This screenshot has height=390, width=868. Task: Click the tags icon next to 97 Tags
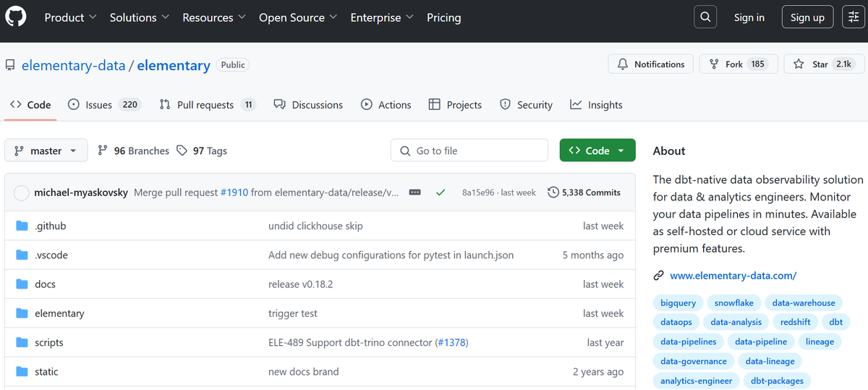click(182, 151)
